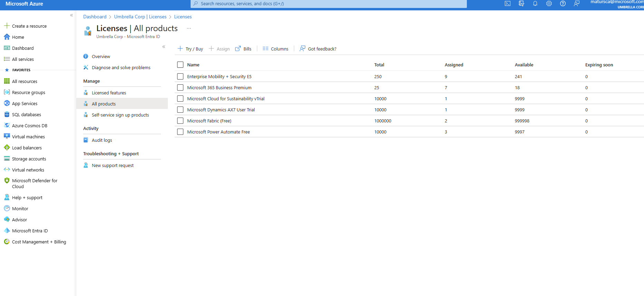
Task: Sort by the Total column header
Action: 379,65
